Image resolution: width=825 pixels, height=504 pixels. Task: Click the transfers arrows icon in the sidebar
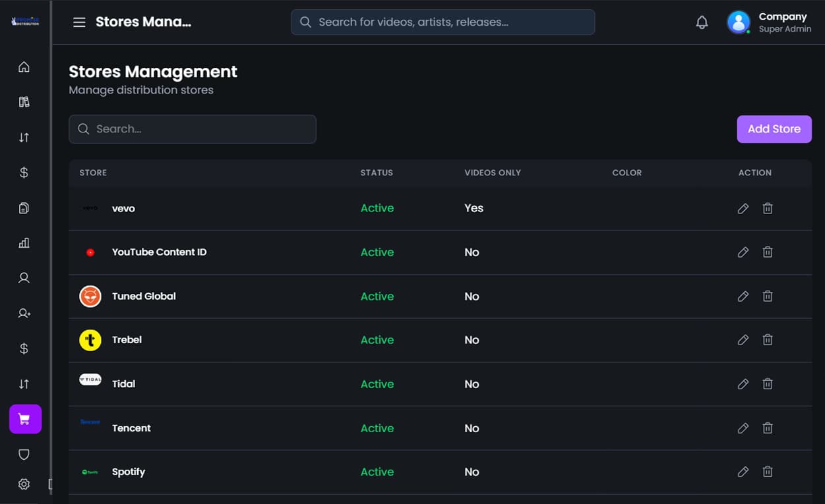point(24,137)
